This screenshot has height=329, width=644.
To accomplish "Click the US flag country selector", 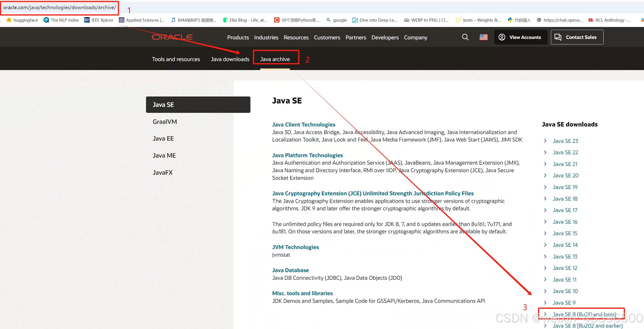I will (x=483, y=37).
